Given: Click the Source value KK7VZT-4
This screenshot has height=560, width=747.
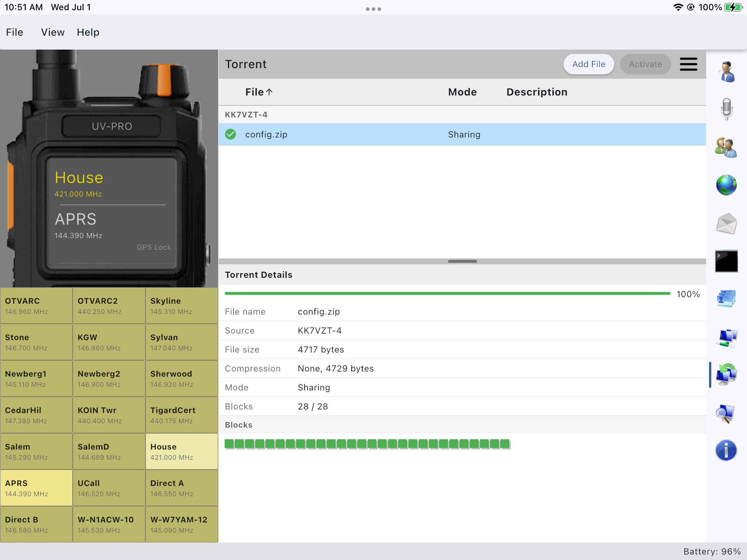Looking at the screenshot, I should point(320,331).
